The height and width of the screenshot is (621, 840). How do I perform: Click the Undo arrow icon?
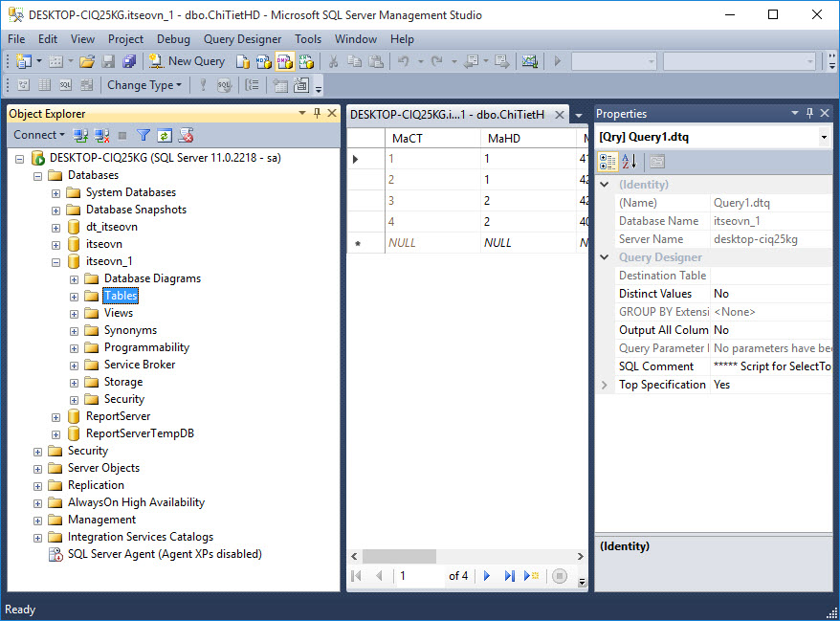[x=404, y=61]
